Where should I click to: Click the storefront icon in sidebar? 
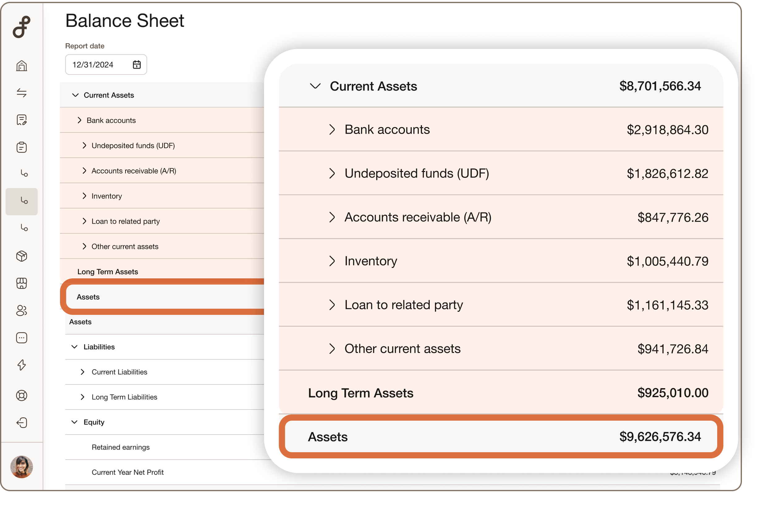click(x=21, y=283)
